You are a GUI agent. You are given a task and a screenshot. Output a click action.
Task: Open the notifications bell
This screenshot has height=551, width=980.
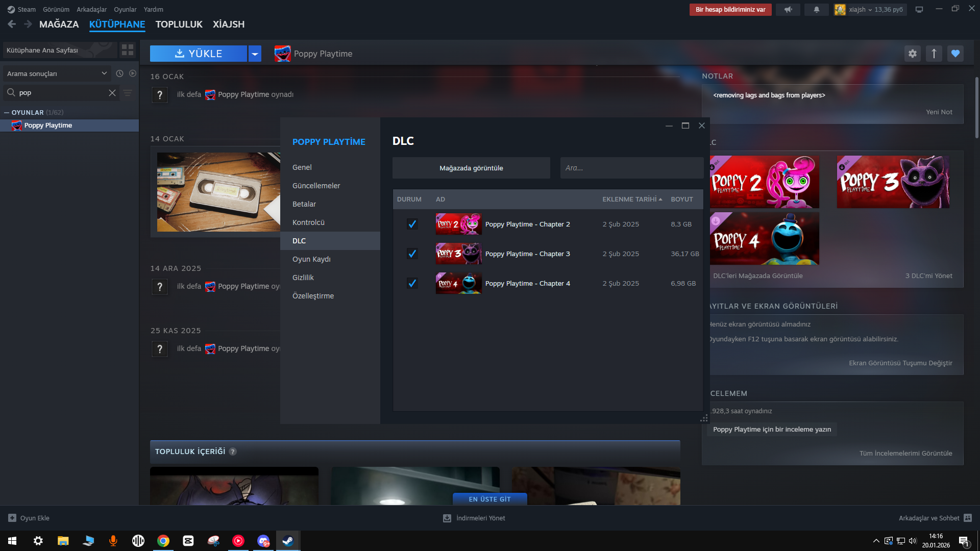[816, 10]
